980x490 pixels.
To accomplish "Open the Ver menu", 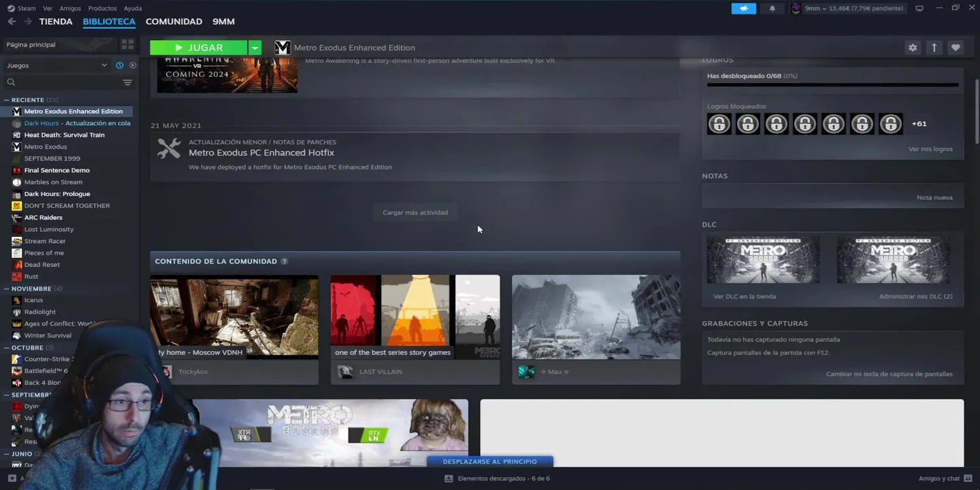I will (48, 8).
